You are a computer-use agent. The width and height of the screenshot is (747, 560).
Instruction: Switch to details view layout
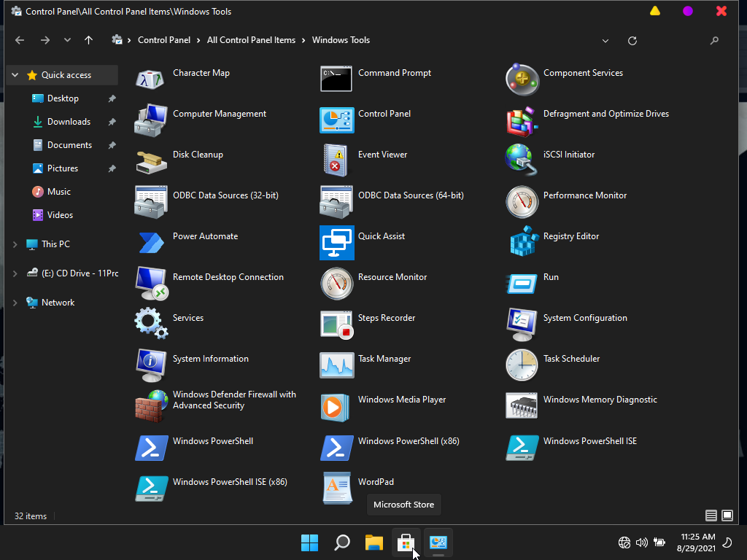pyautogui.click(x=711, y=516)
